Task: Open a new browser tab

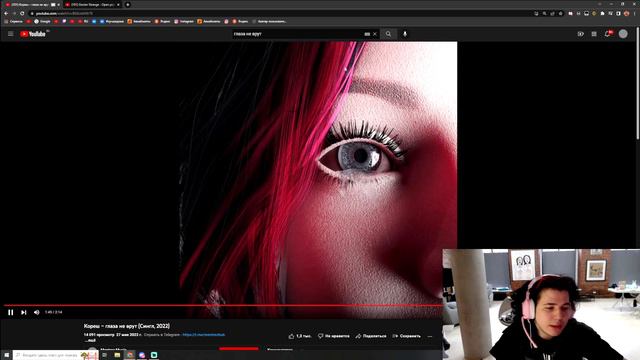Action: click(x=128, y=4)
